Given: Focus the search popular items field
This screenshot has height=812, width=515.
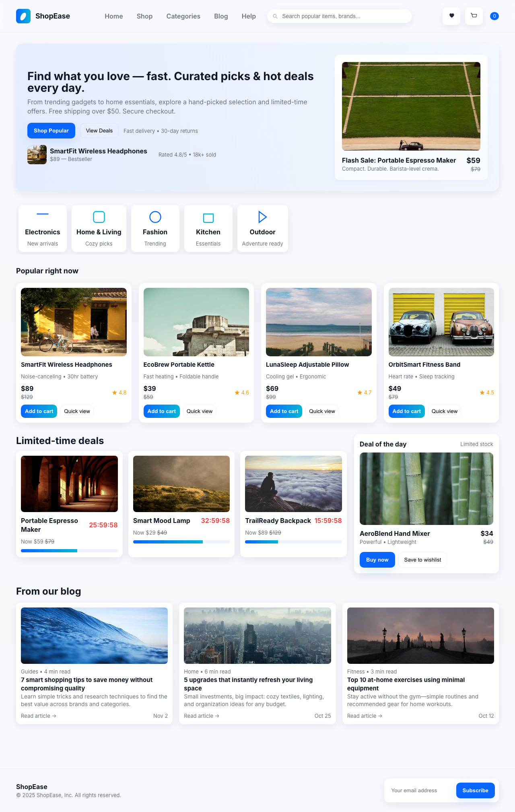Looking at the screenshot, I should click(340, 16).
